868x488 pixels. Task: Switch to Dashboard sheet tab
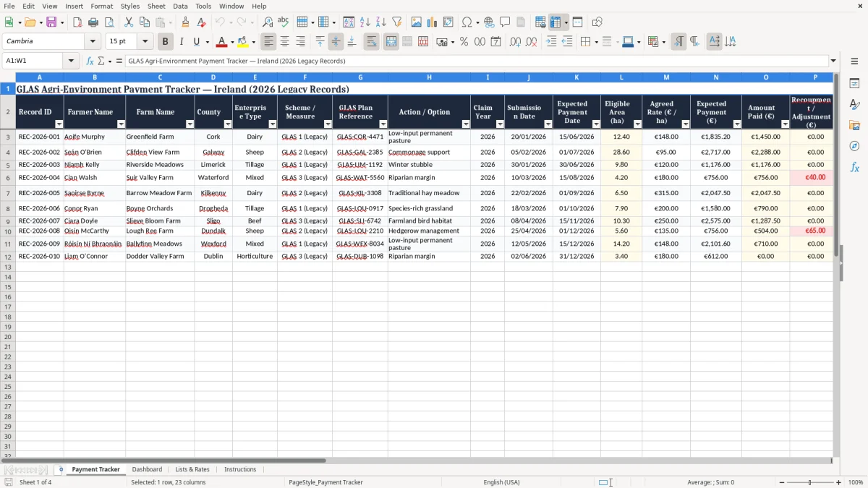(147, 470)
